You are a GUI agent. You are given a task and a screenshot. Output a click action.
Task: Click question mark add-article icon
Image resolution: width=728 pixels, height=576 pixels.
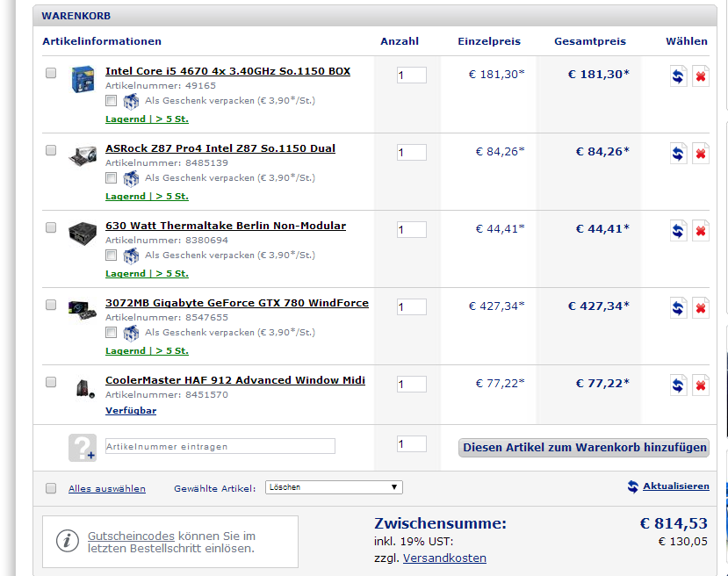83,448
